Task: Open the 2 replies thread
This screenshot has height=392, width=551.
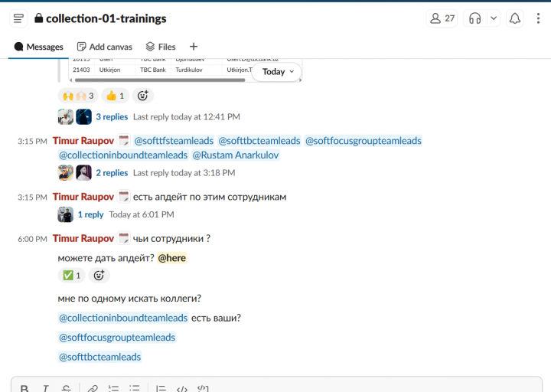Action: click(112, 173)
